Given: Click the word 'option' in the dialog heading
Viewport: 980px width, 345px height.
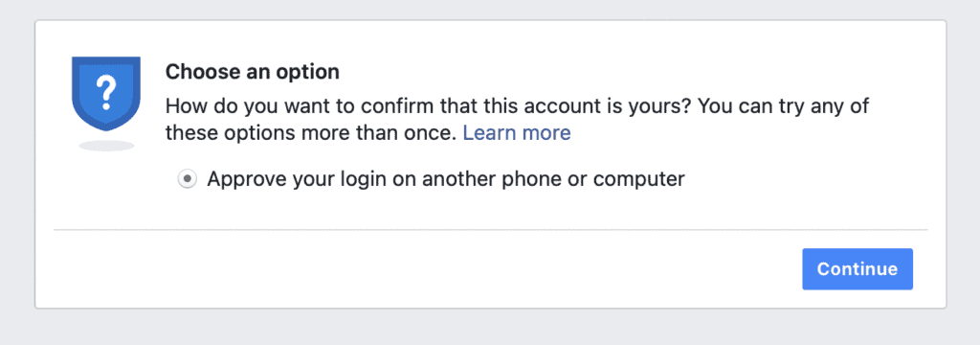Looking at the screenshot, I should [306, 73].
